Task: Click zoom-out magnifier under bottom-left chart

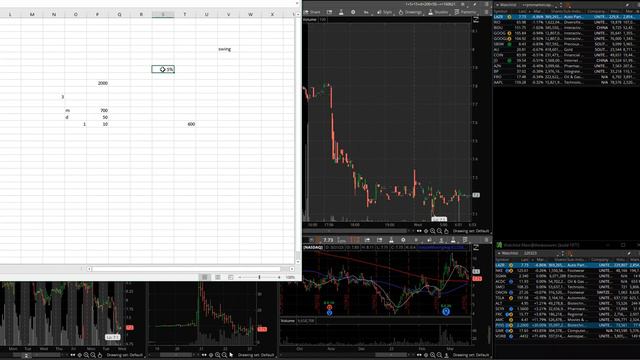Action: point(93,355)
